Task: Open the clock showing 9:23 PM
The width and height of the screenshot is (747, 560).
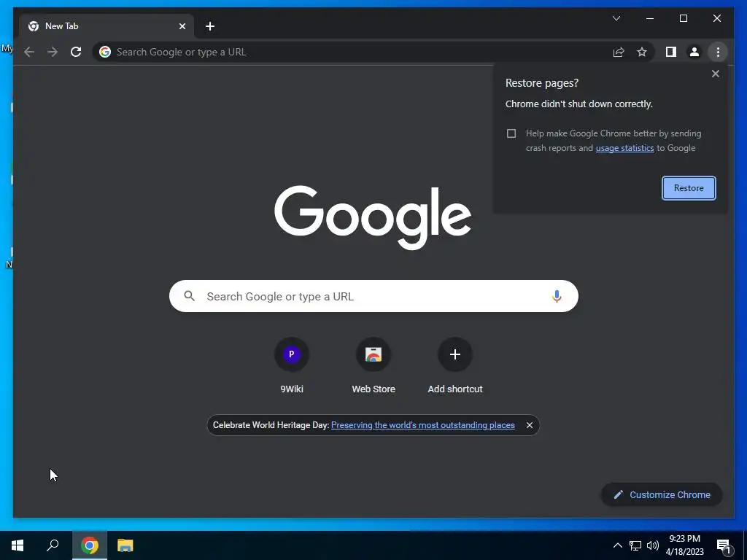Action: point(684,545)
